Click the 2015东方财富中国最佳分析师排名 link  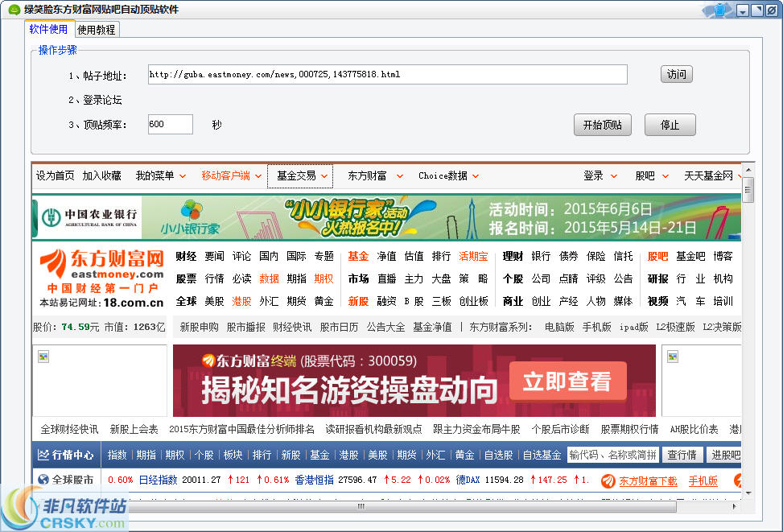pos(241,430)
